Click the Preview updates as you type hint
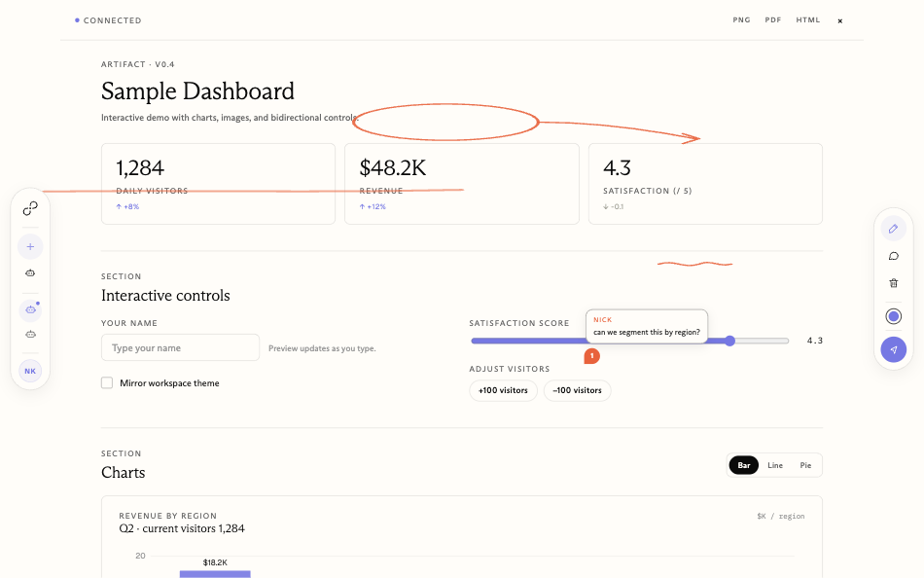This screenshot has width=924, height=578. point(322,348)
